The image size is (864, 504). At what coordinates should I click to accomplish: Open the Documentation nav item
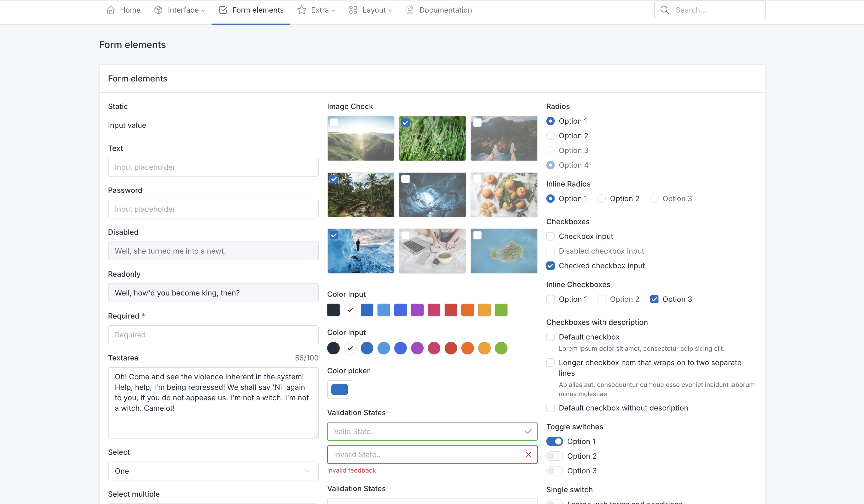[439, 10]
